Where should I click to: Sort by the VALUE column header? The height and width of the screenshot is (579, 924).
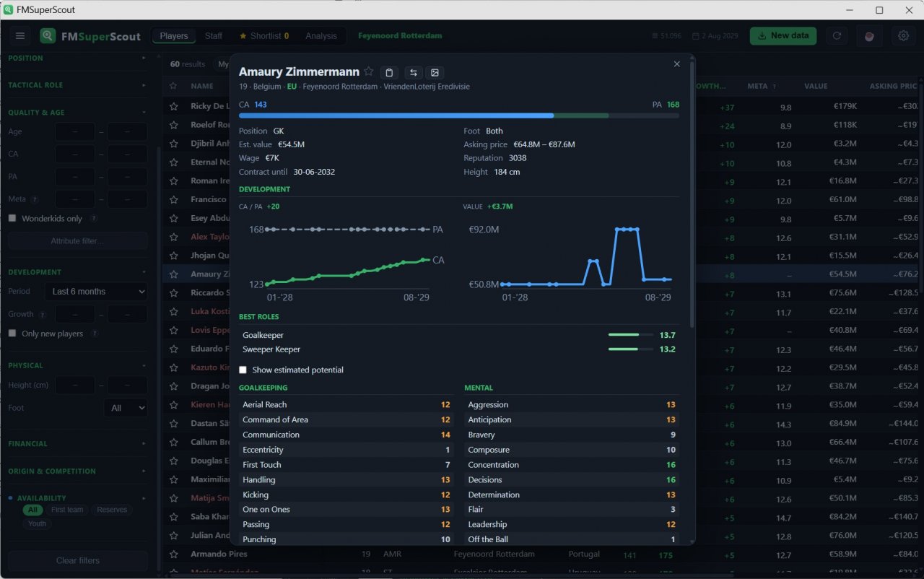816,86
